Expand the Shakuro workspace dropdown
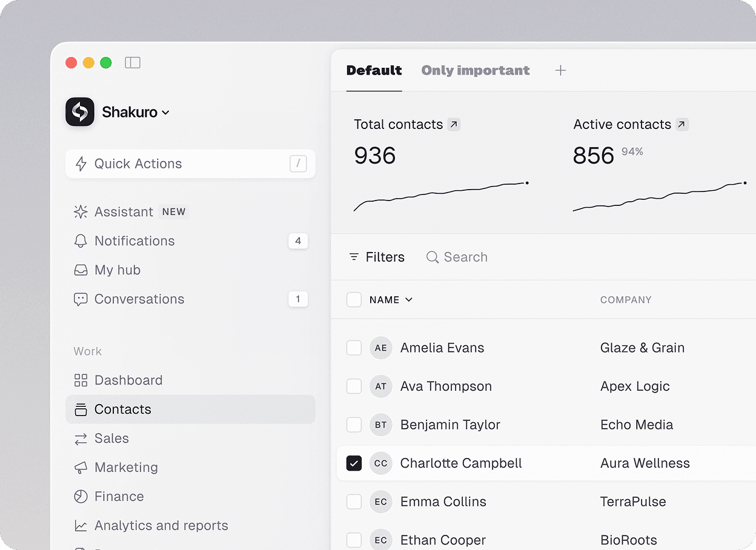756x550 pixels. pyautogui.click(x=166, y=113)
